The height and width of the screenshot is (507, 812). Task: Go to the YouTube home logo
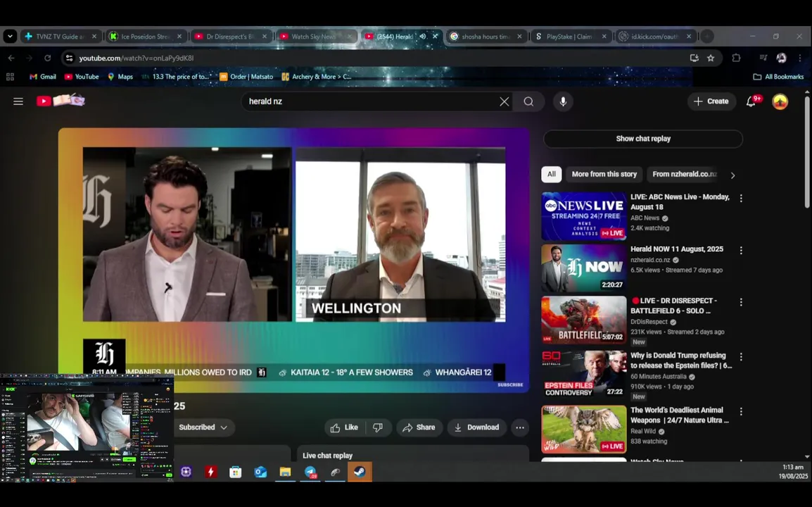[x=60, y=101]
